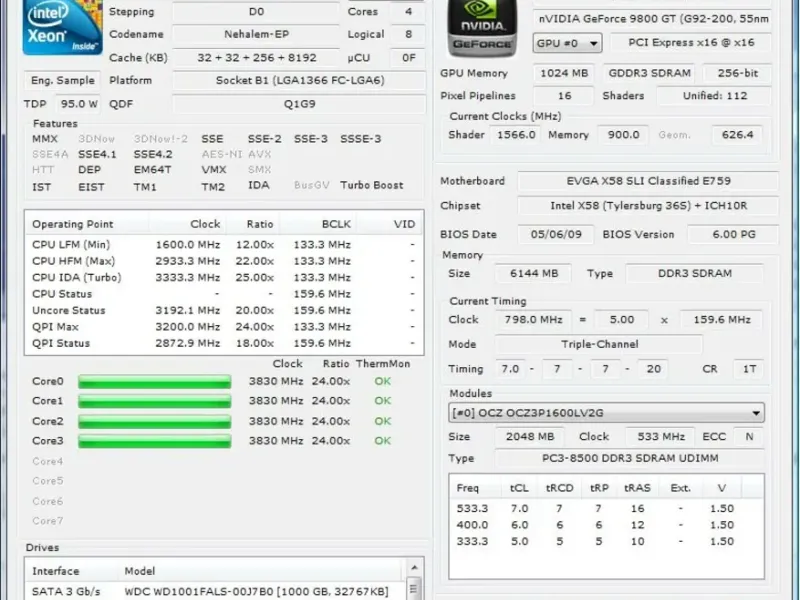
Task: Select the CPU HFM (Max) row
Action: [224, 261]
